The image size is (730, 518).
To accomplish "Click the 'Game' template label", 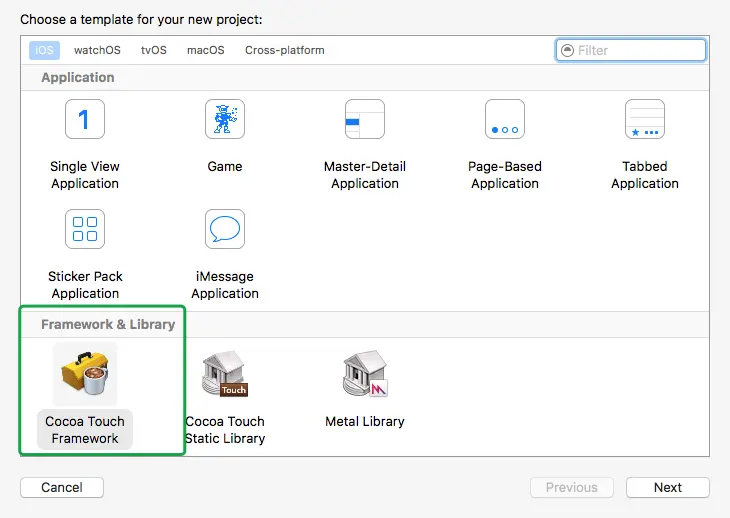I will [x=225, y=167].
